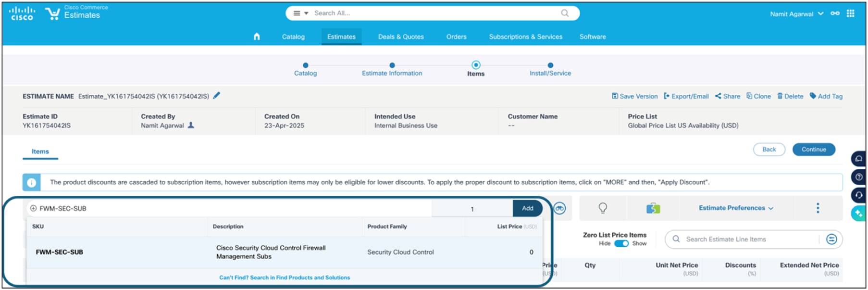
Task: Click the user icon beside Namit Agarwal
Action: coord(191,125)
